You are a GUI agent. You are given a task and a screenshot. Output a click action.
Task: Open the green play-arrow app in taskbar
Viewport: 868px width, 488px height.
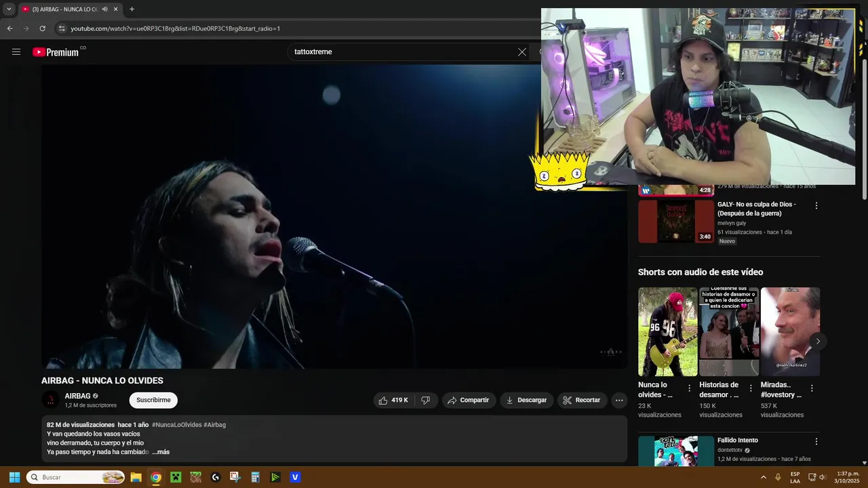pos(275,477)
